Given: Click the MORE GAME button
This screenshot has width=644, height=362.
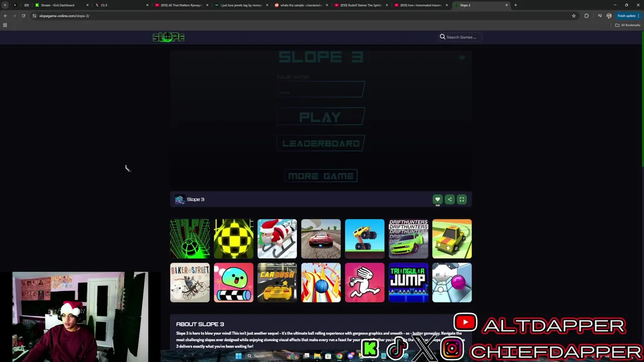Looking at the screenshot, I should (321, 176).
